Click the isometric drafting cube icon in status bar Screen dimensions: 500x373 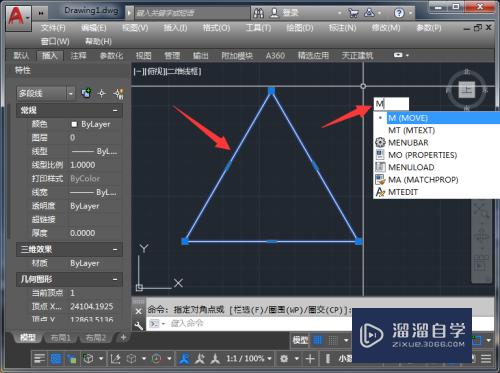(88, 359)
